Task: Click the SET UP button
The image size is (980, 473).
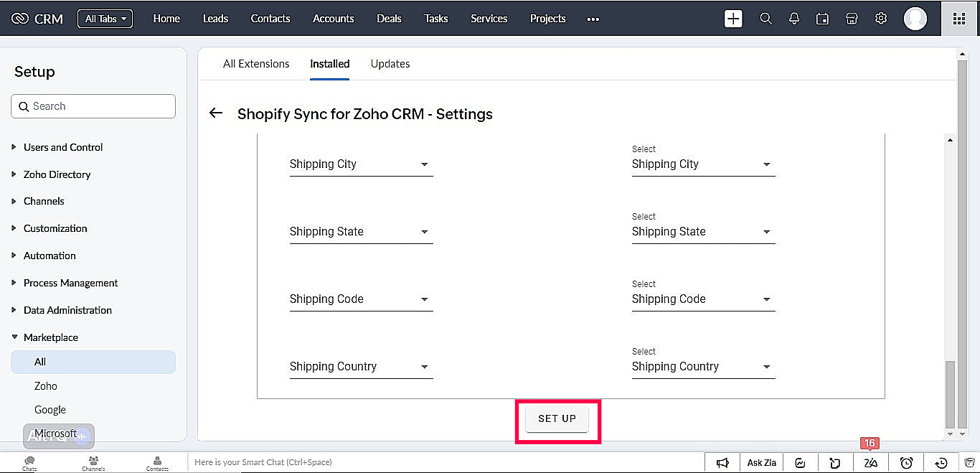Action: pyautogui.click(x=557, y=419)
